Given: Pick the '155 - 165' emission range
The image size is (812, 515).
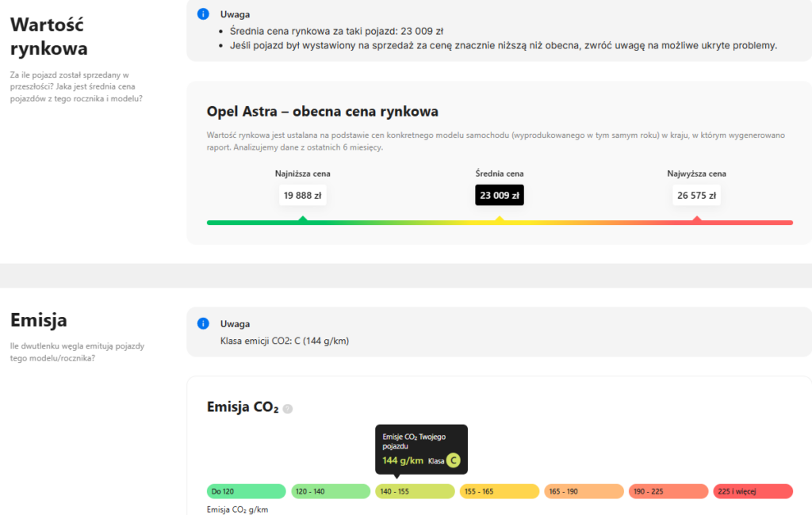Looking at the screenshot, I should click(x=499, y=491).
